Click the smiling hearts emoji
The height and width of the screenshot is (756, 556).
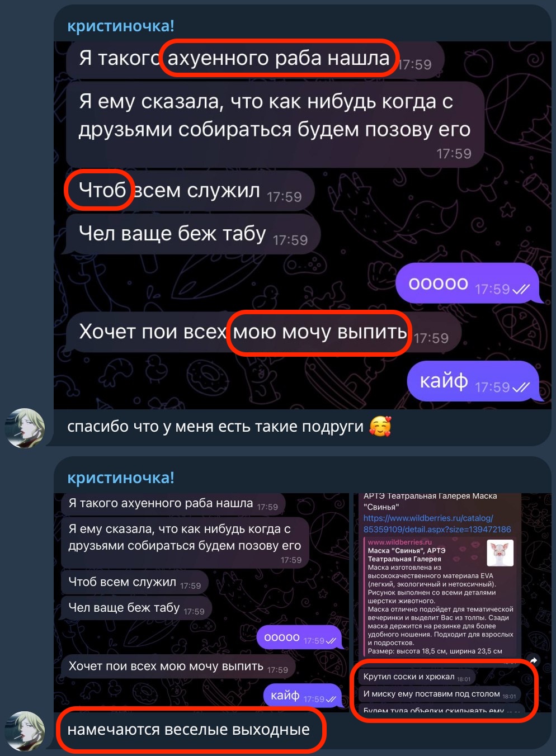pos(380,427)
